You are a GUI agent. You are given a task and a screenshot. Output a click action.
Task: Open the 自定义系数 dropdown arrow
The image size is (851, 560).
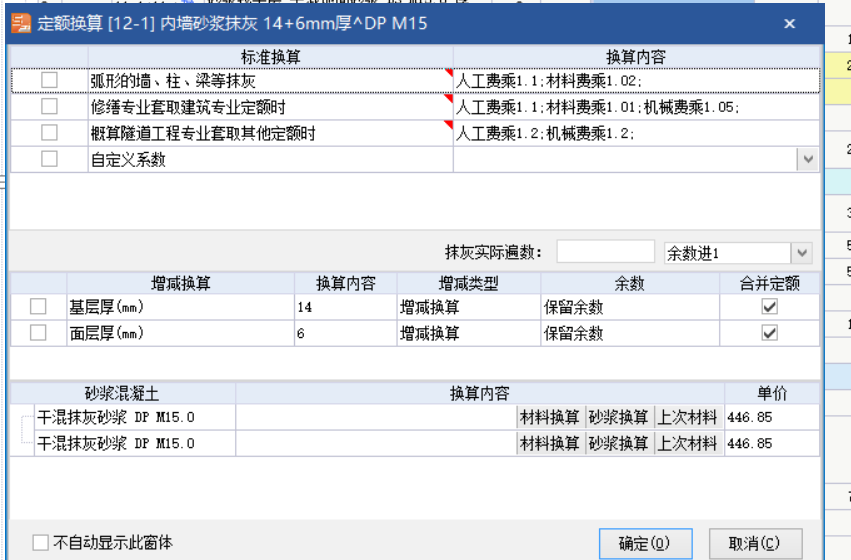(x=808, y=160)
